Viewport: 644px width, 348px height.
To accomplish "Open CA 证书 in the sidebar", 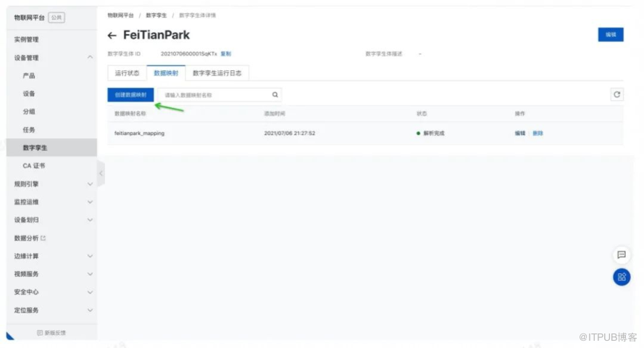I will click(x=33, y=165).
